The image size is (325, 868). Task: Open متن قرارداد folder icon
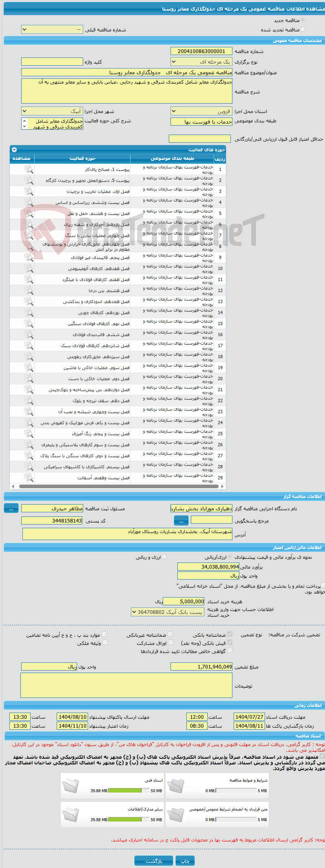(x=176, y=815)
